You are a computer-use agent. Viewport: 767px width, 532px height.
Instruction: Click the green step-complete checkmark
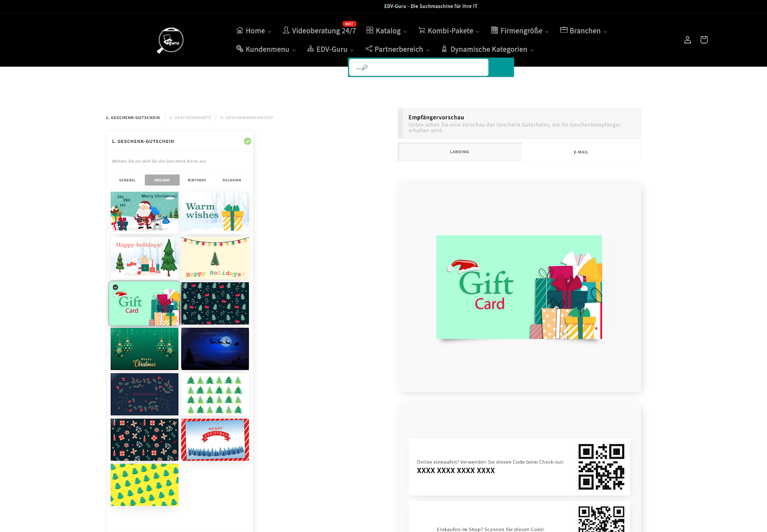point(247,141)
